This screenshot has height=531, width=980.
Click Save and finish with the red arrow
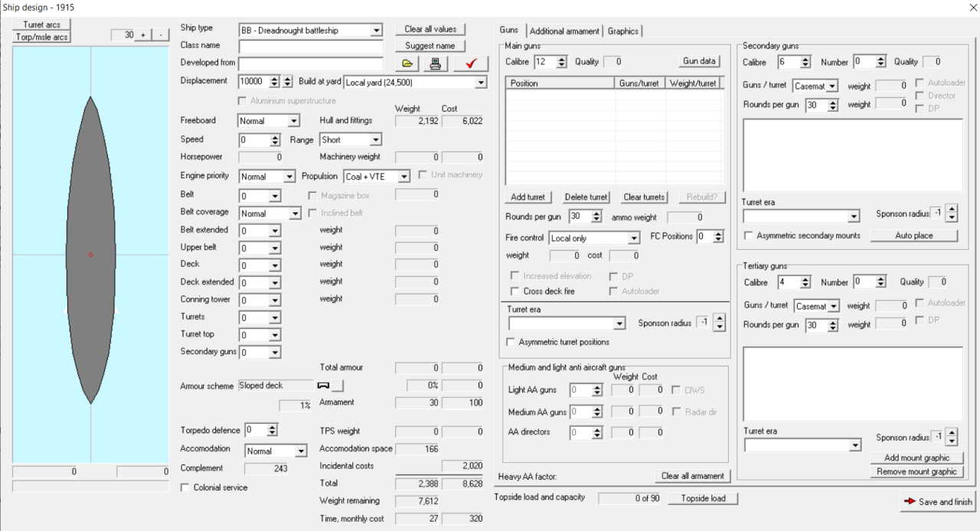(938, 502)
